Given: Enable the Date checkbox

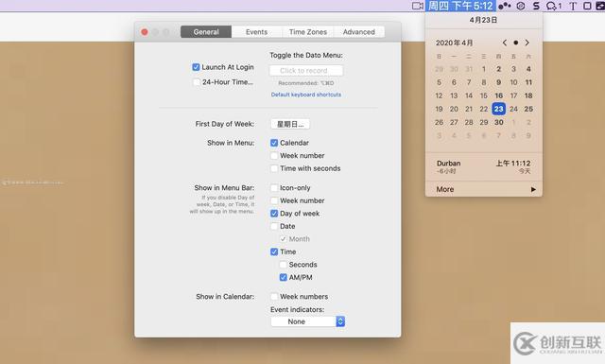Looking at the screenshot, I should [274, 226].
